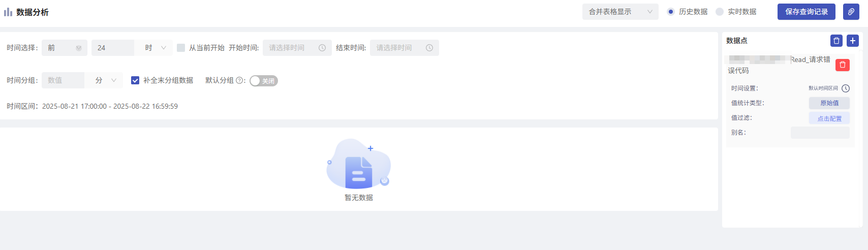The height and width of the screenshot is (250, 868).
Task: Click the clock icon next to 默认时间区间
Action: tap(846, 88)
